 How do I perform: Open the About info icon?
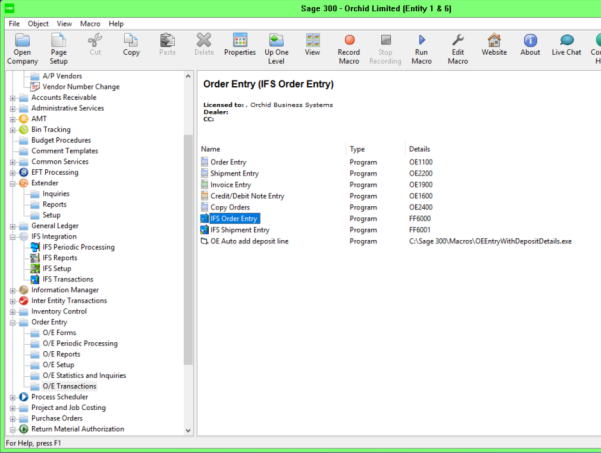[530, 40]
